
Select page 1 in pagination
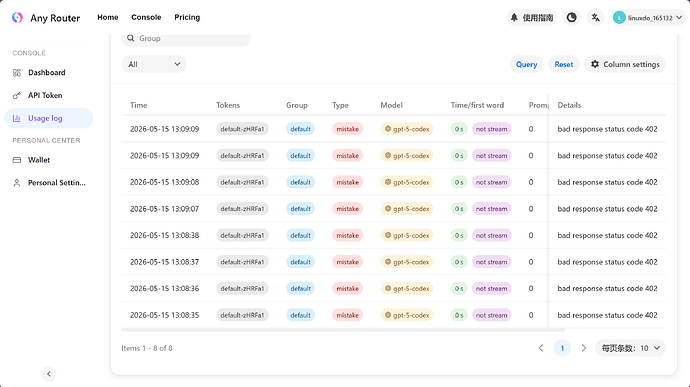coord(562,348)
